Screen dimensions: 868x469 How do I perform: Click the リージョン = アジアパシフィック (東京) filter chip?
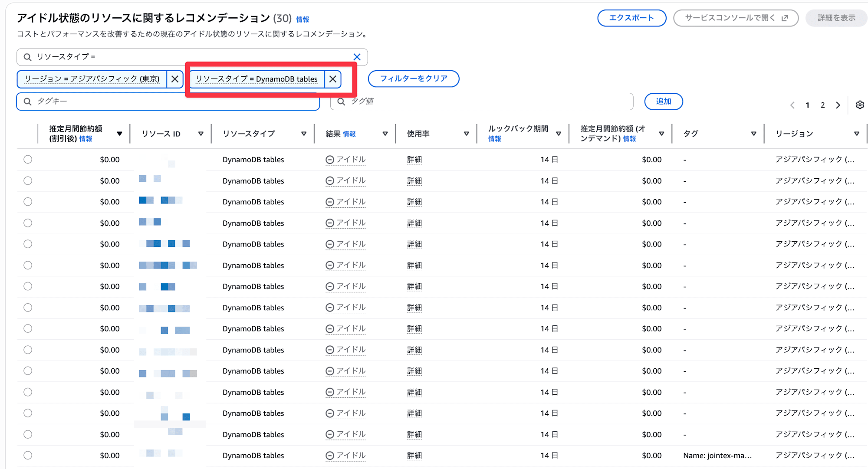pos(92,79)
